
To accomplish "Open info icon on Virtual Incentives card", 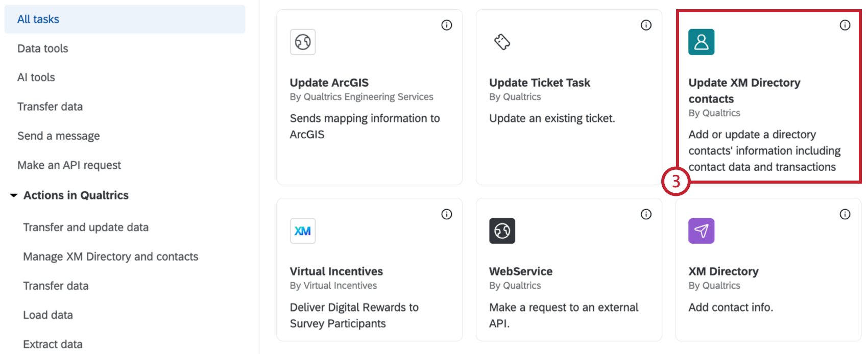I will 447,214.
